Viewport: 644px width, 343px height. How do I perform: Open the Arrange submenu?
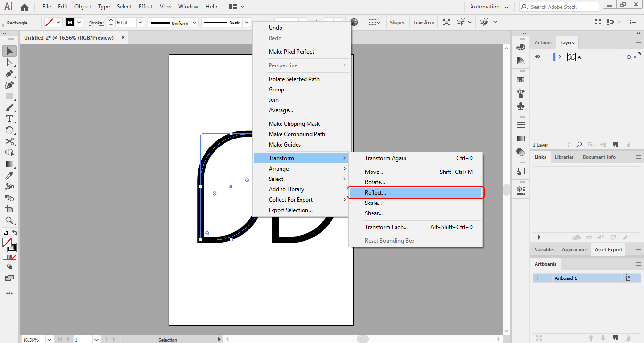click(x=302, y=169)
